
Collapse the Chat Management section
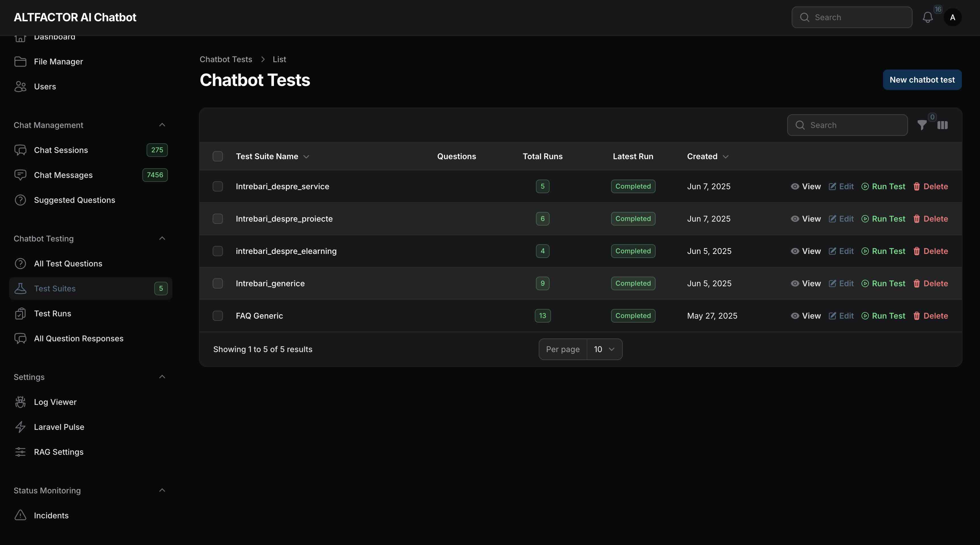[162, 125]
